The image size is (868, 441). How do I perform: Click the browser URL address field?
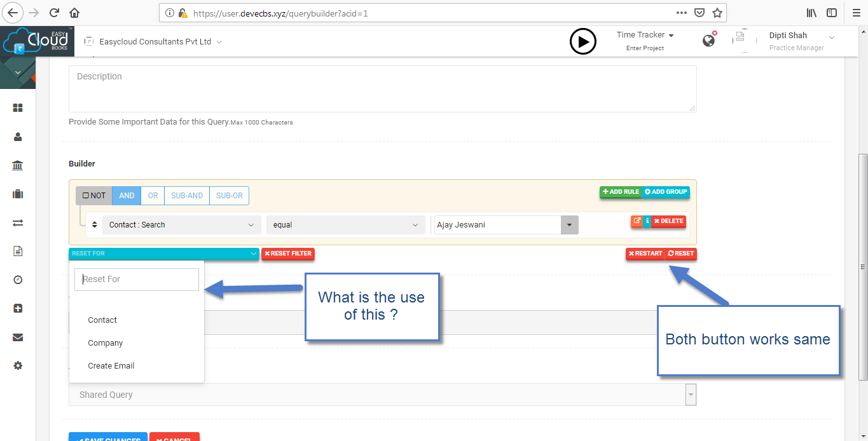click(432, 13)
